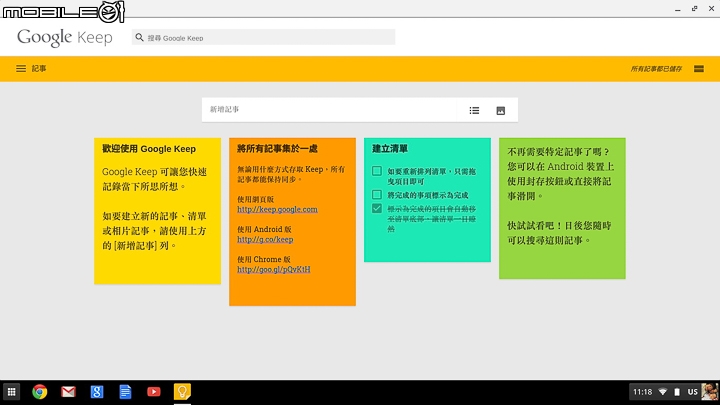
Task: Open Google Search shelf icon
Action: pyautogui.click(x=97, y=392)
